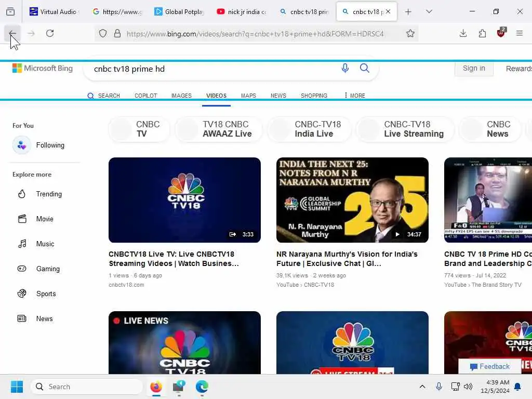
Task: Open NR Narayana Murthy's Vision title link
Action: pyautogui.click(x=347, y=259)
